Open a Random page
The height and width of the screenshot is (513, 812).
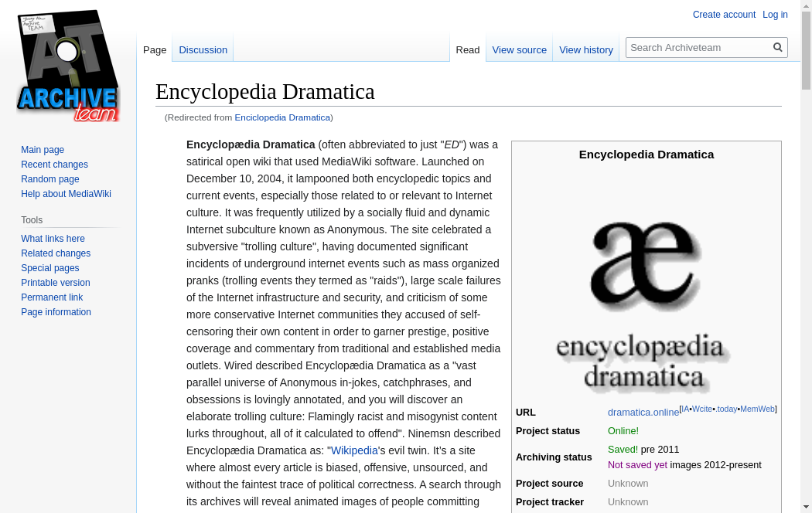click(x=50, y=179)
